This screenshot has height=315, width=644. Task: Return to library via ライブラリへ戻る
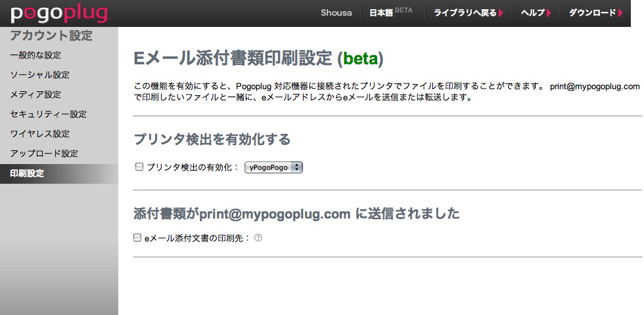(x=465, y=12)
